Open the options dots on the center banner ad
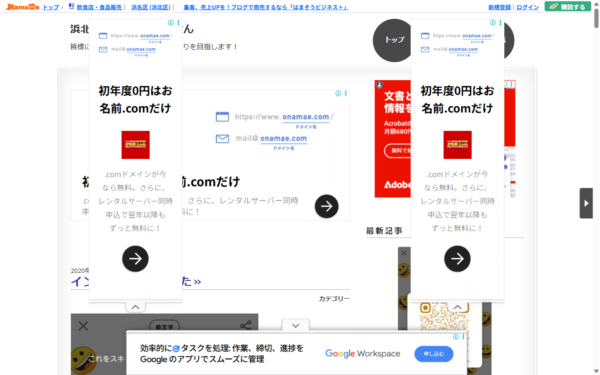The width and height of the screenshot is (600, 375). 346,93
